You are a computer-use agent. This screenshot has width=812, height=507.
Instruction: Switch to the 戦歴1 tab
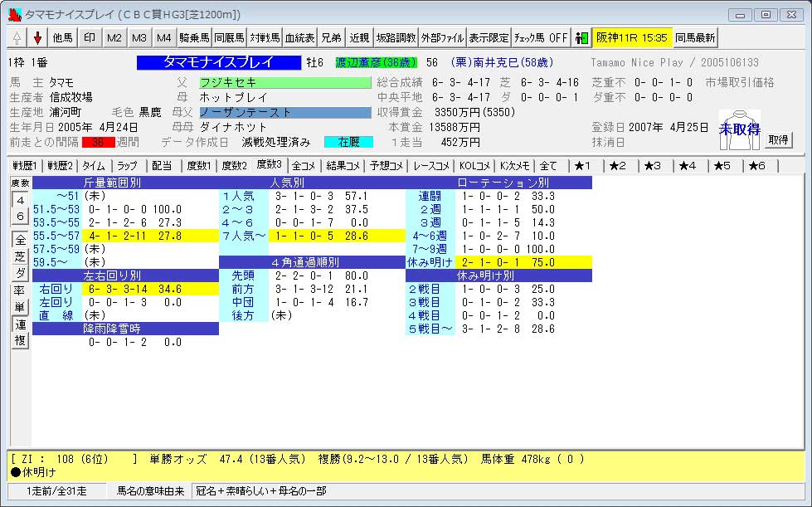pos(24,165)
